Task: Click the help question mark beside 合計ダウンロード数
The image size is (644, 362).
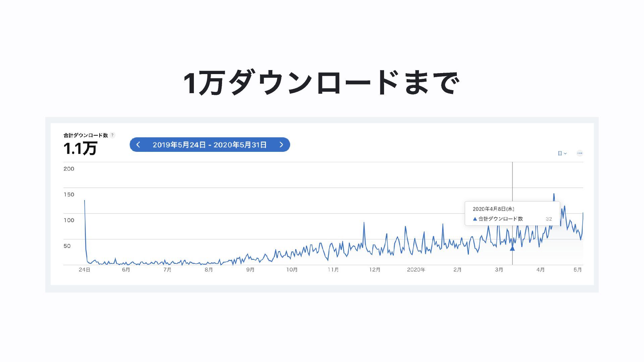Action: [113, 135]
